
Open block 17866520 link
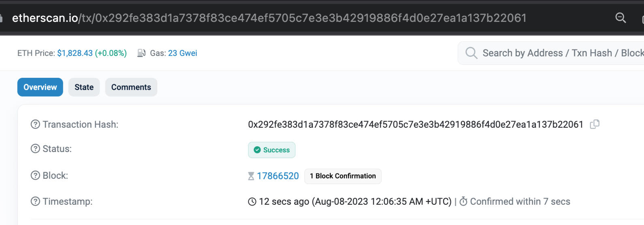(278, 176)
